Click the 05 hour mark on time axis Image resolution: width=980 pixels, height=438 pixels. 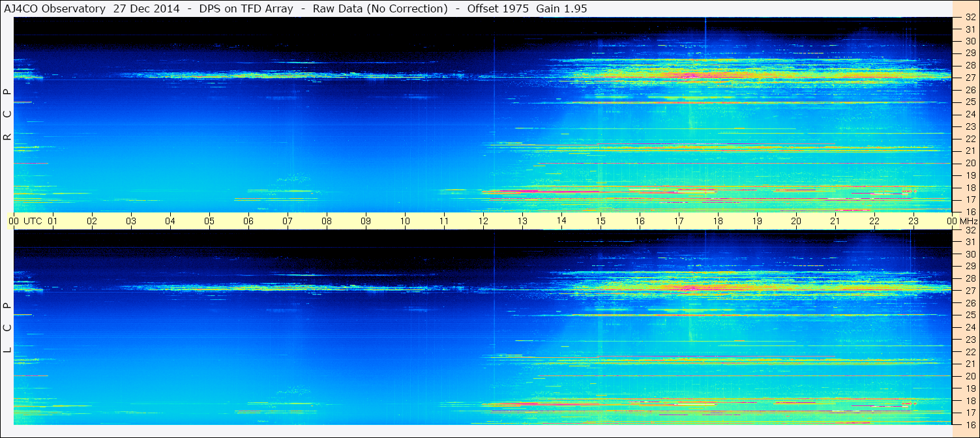click(209, 221)
